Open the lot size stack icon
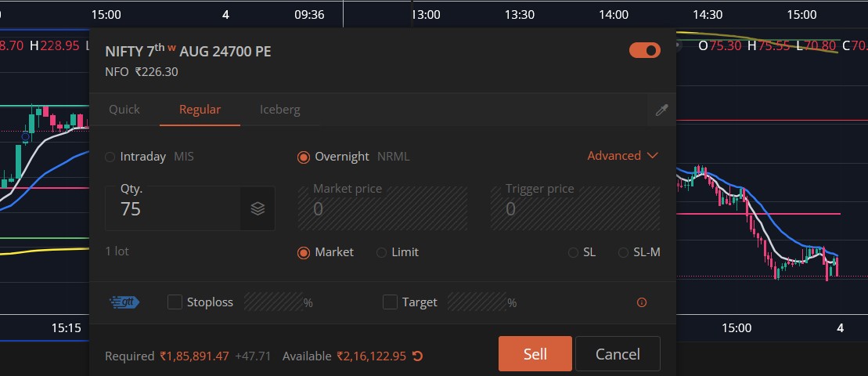868x376 pixels. pyautogui.click(x=258, y=209)
